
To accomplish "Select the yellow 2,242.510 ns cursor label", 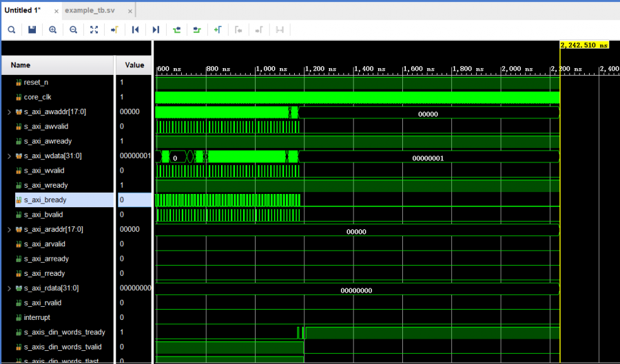I will pos(584,45).
